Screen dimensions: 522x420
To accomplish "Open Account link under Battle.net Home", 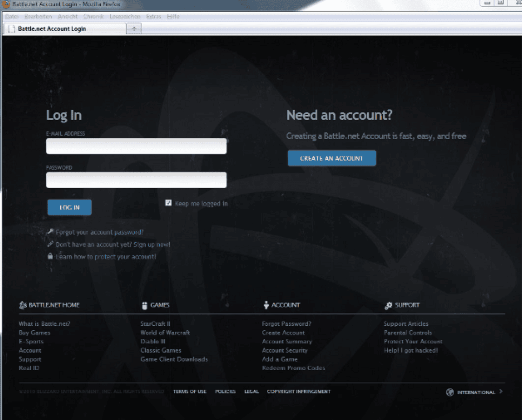I will point(30,350).
